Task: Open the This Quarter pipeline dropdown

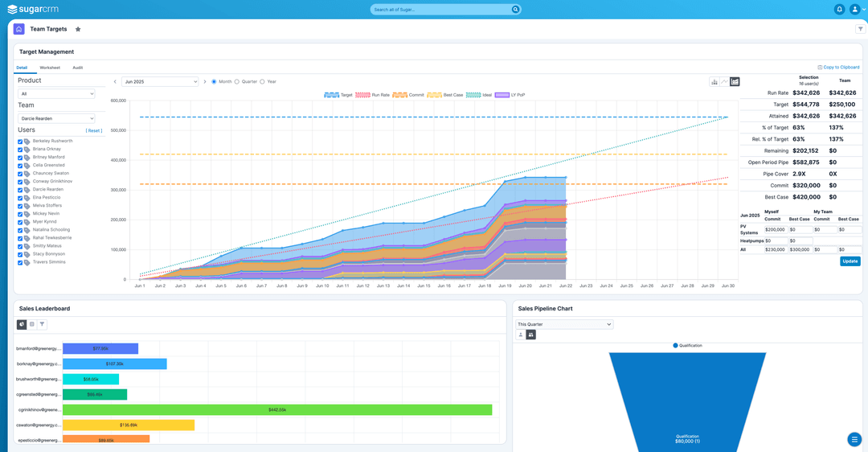Action: coord(564,324)
